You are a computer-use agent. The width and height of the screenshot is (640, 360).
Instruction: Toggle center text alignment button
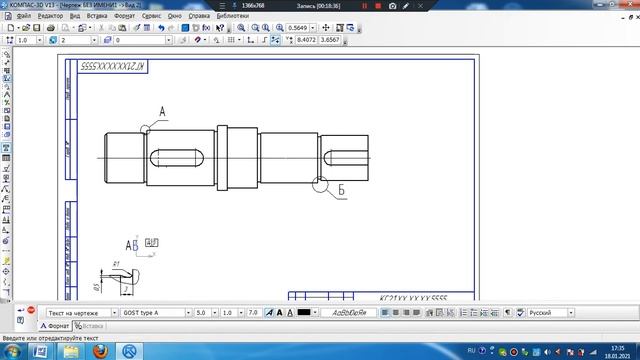(x=396, y=313)
